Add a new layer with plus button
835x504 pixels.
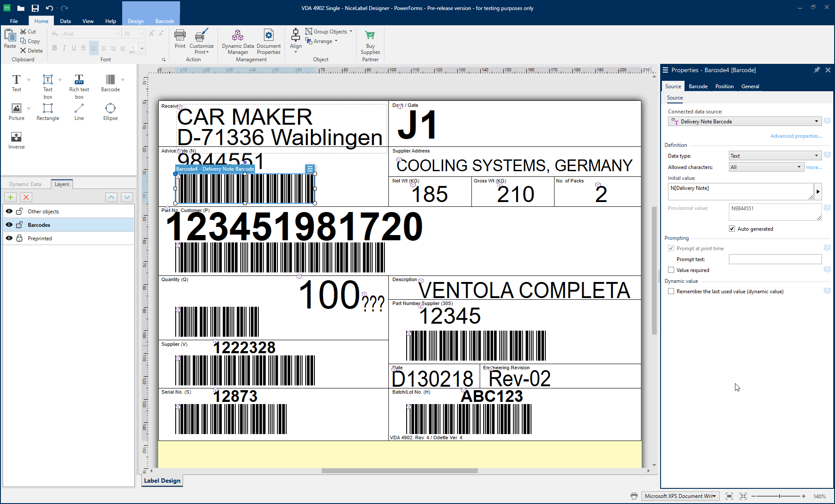pos(10,197)
